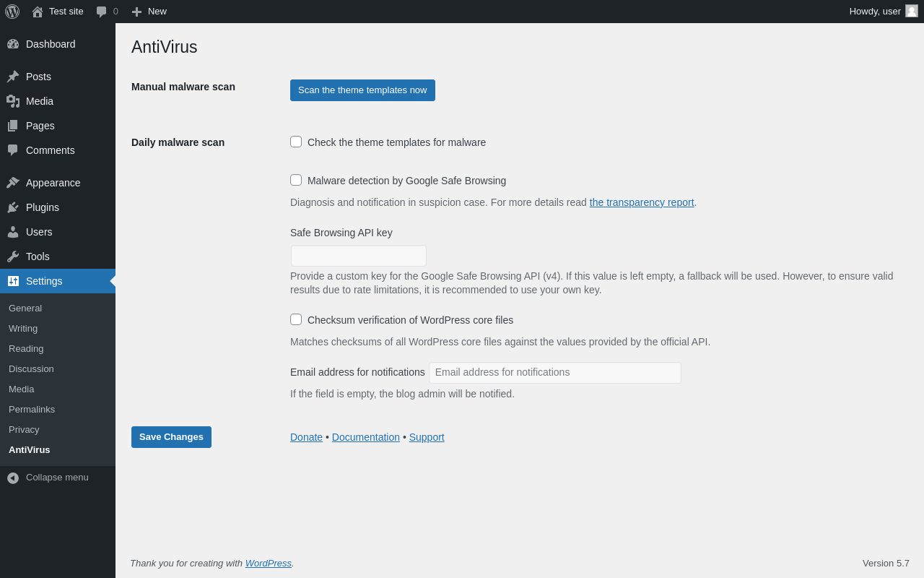Click the Comments speech bubble sidebar icon

click(13, 150)
